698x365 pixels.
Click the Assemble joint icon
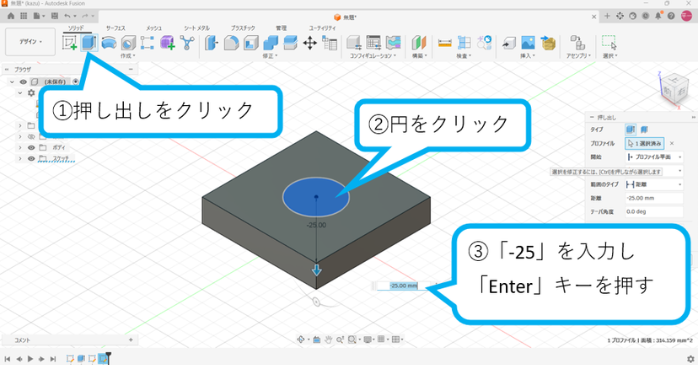[x=578, y=43]
